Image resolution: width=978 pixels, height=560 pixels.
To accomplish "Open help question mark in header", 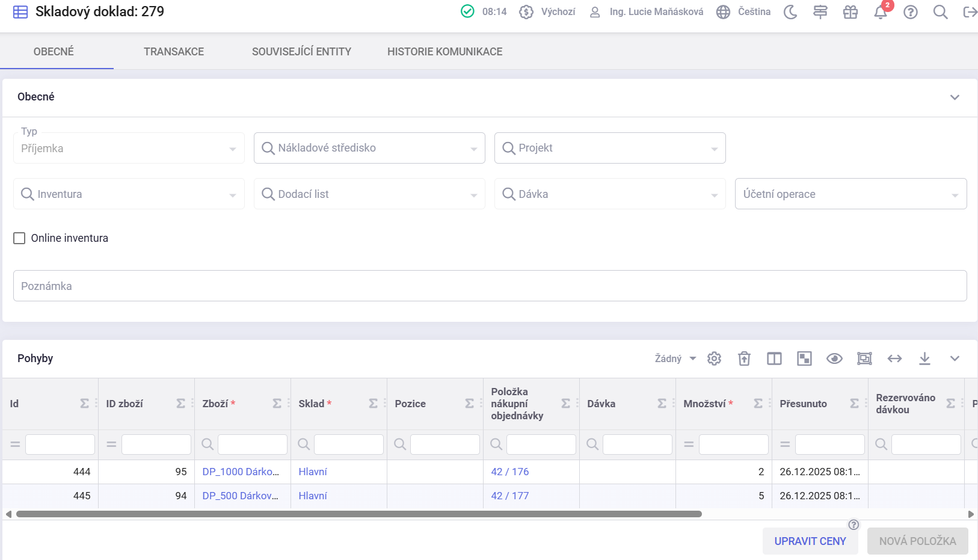I will (x=911, y=12).
